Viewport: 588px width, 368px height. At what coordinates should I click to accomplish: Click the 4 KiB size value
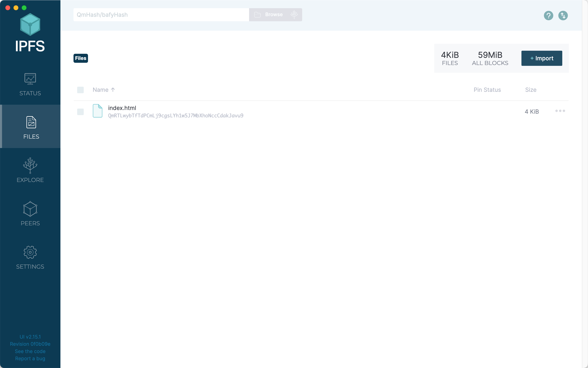(x=532, y=111)
